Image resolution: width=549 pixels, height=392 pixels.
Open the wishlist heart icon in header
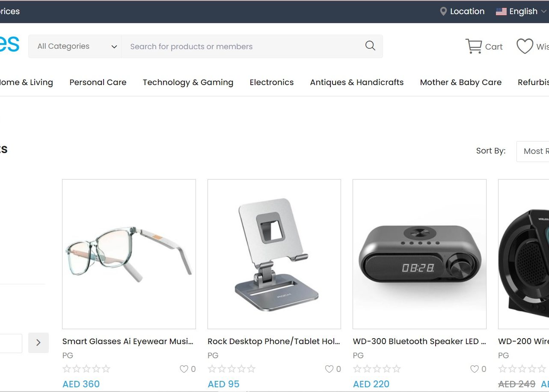point(525,46)
